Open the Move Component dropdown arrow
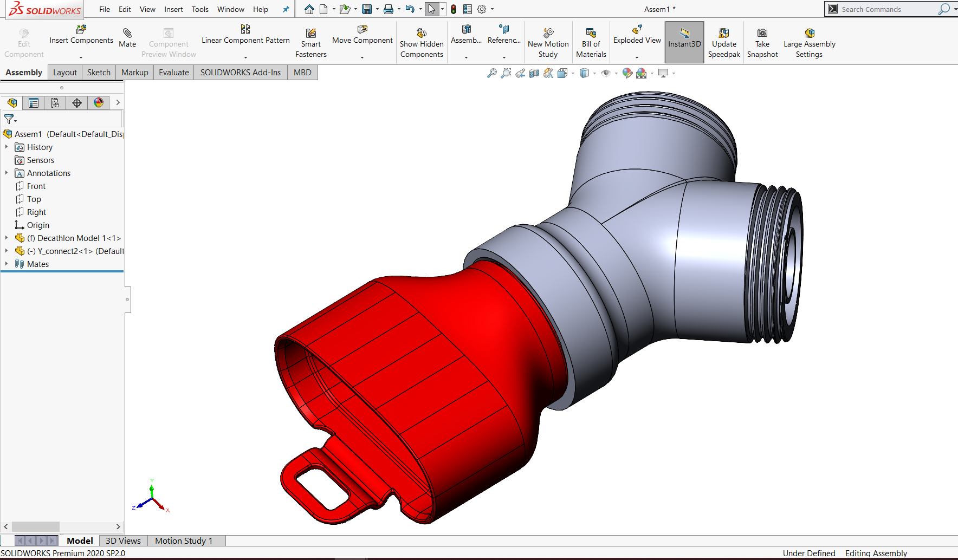This screenshot has height=560, width=958. (x=363, y=57)
